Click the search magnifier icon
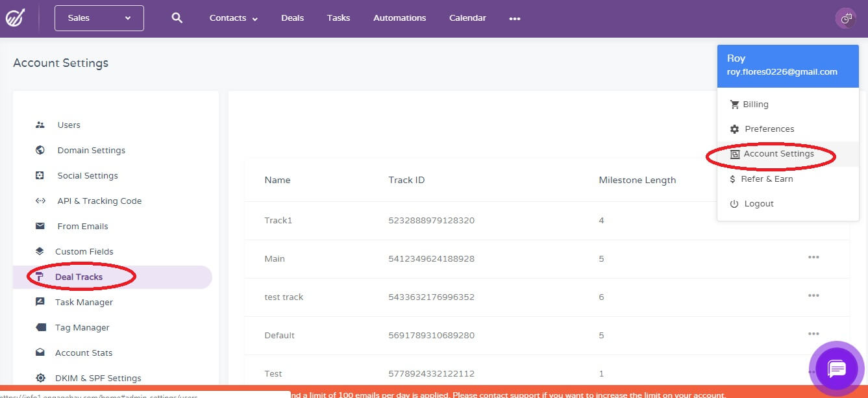The height and width of the screenshot is (398, 868). (177, 18)
